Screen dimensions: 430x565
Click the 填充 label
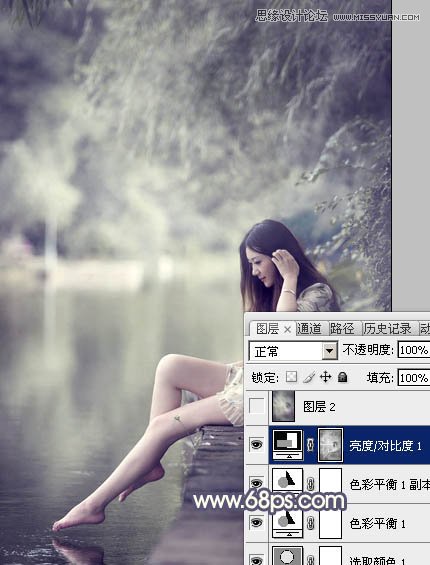coord(380,378)
